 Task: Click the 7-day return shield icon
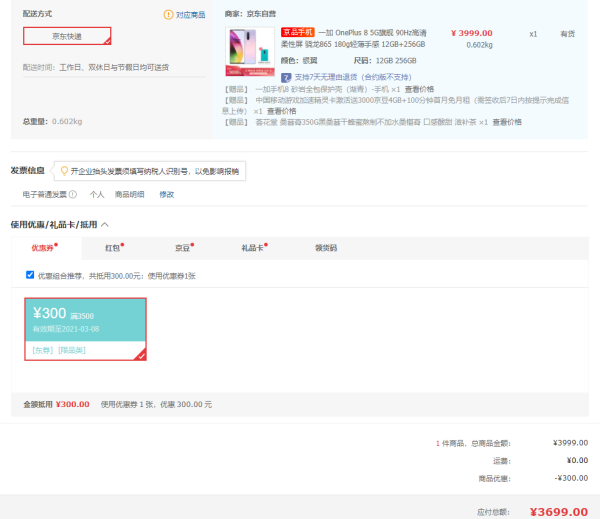pyautogui.click(x=286, y=78)
